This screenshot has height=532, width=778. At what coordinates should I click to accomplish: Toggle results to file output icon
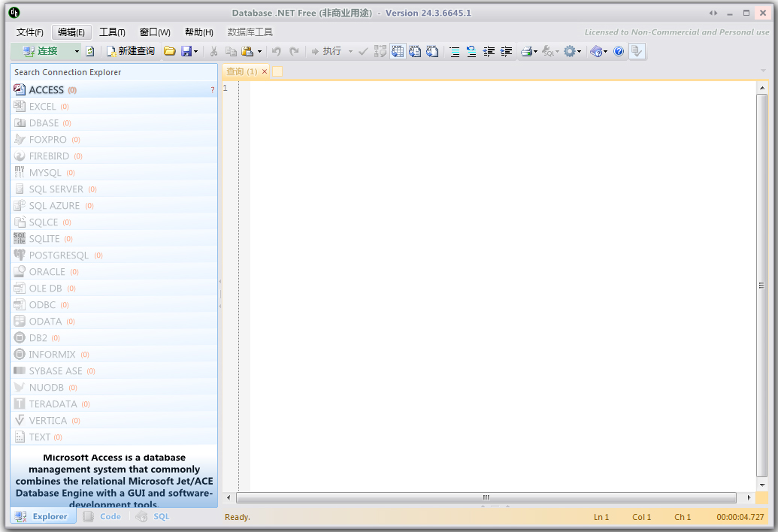coord(432,51)
